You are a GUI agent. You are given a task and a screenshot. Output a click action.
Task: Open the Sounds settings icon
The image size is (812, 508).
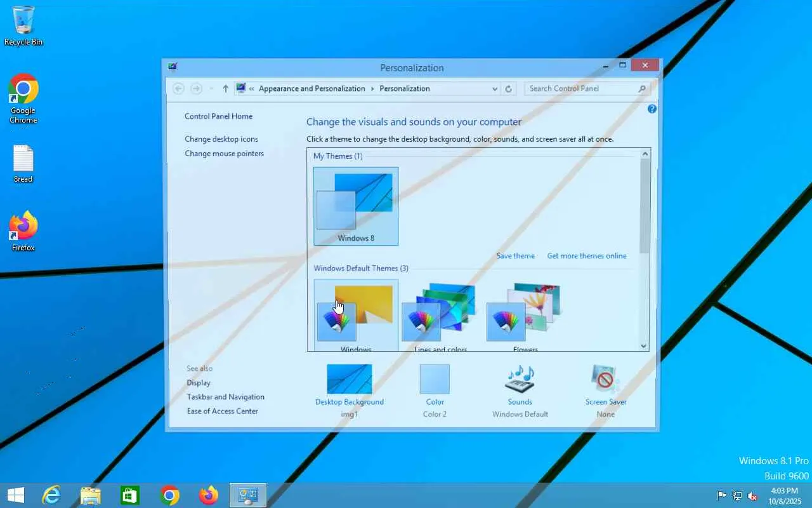(x=520, y=379)
